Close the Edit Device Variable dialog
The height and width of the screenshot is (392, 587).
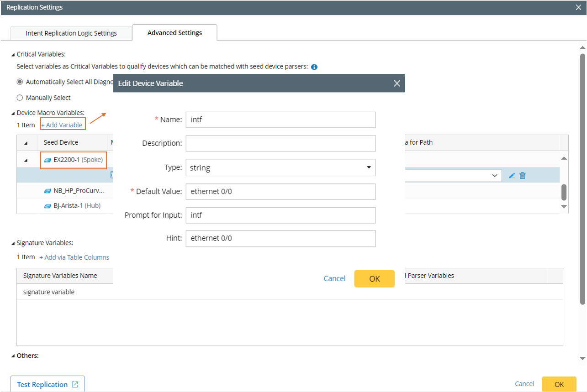click(x=397, y=84)
